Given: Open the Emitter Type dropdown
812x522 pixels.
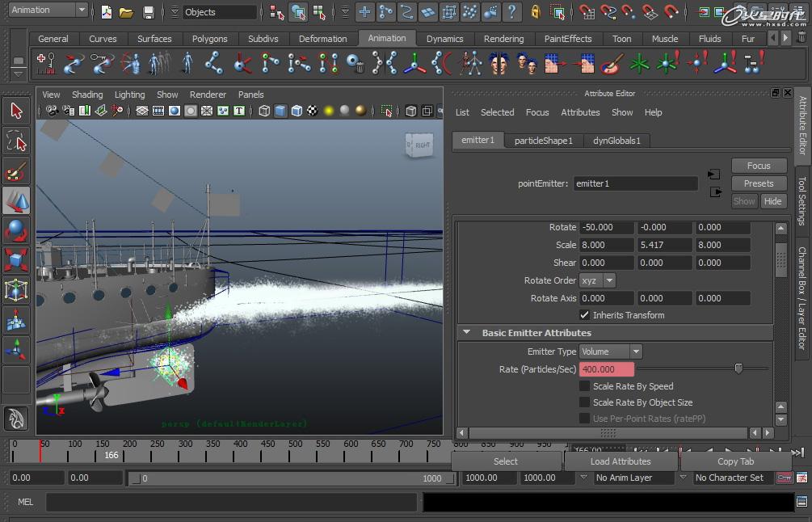Looking at the screenshot, I should coord(611,352).
